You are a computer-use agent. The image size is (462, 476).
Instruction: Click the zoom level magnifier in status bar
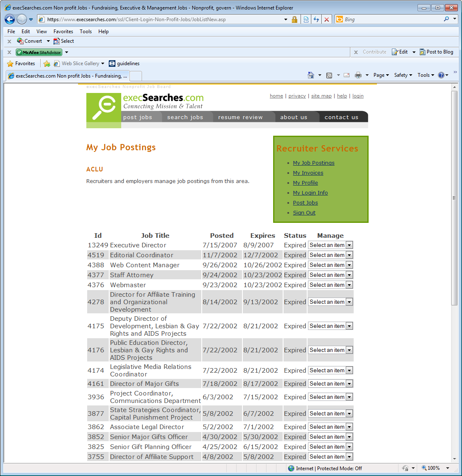(424, 468)
